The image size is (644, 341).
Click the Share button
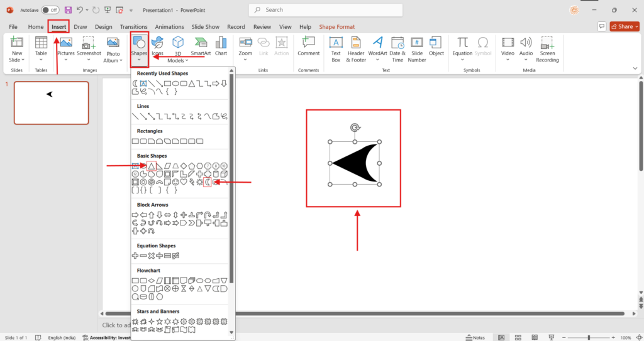pos(625,26)
